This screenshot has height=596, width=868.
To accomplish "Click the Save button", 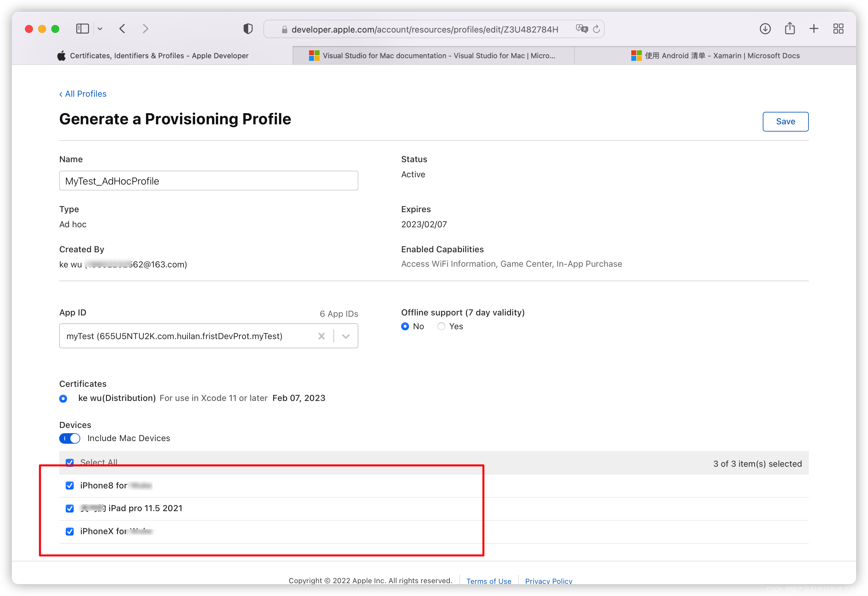I will [x=785, y=121].
